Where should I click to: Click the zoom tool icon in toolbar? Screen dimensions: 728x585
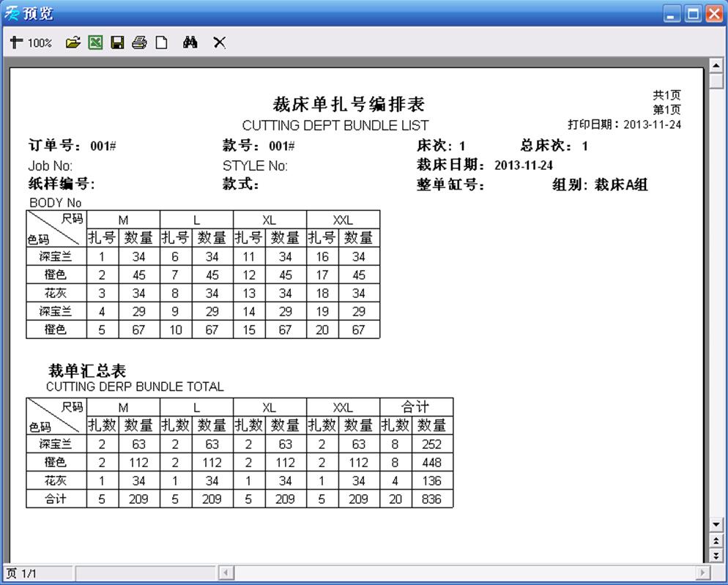(16, 42)
